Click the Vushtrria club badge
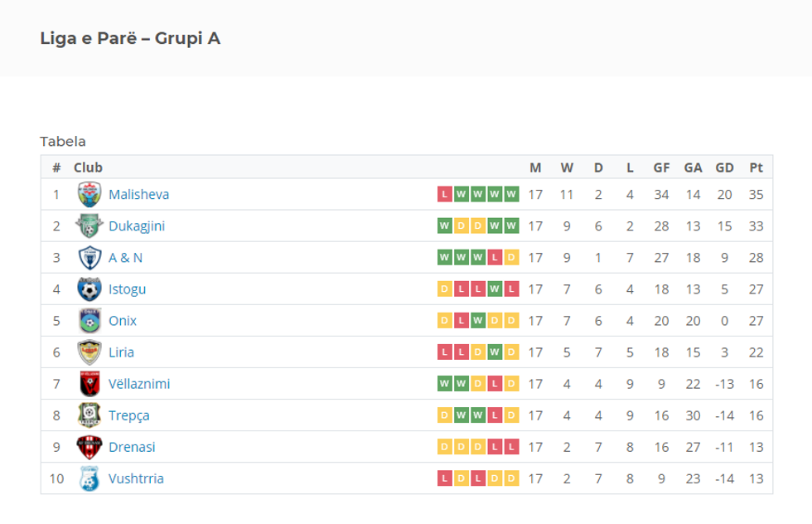 89,478
